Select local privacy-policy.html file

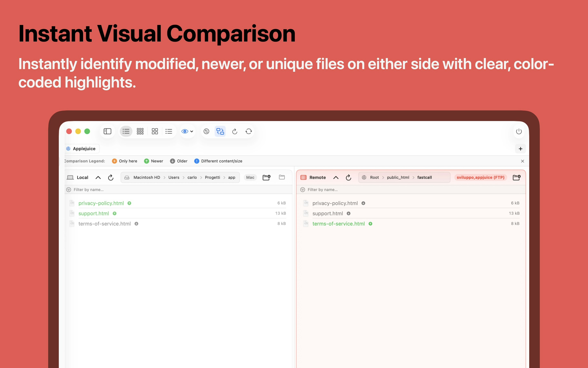tap(177, 203)
